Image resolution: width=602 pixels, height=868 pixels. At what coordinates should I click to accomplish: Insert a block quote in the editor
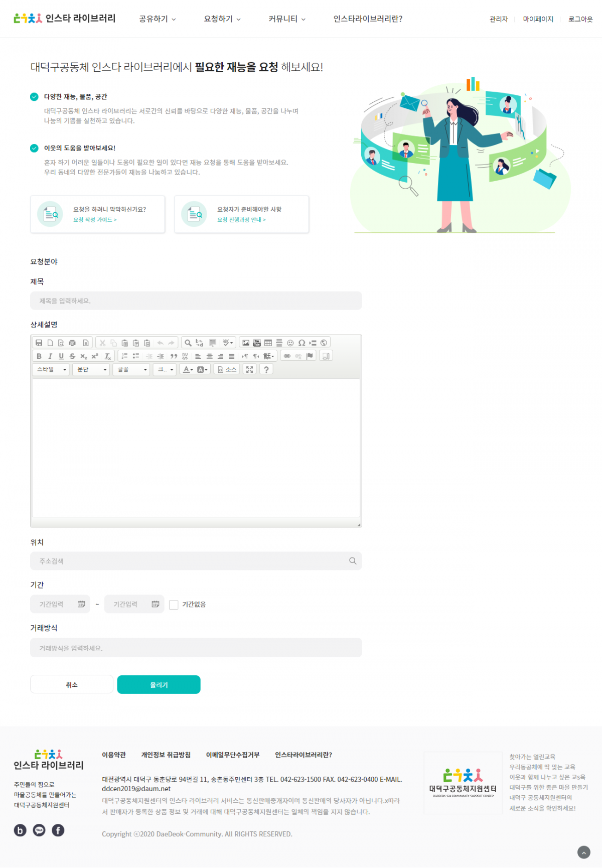pyautogui.click(x=174, y=356)
